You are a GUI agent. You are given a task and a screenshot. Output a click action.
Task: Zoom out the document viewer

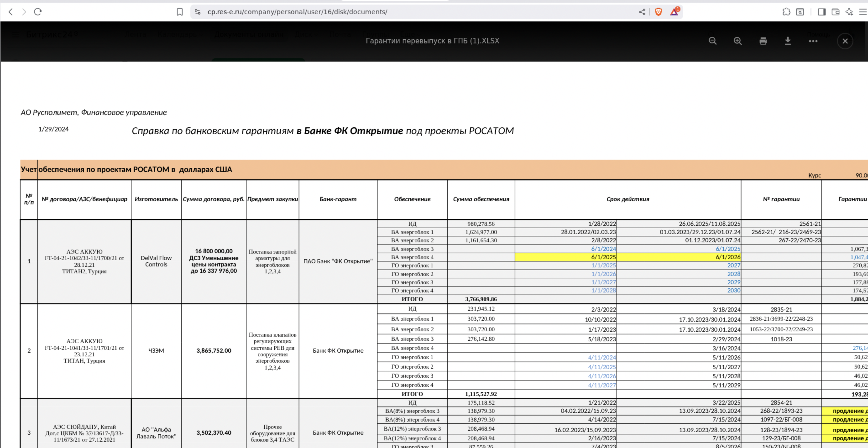(x=712, y=41)
